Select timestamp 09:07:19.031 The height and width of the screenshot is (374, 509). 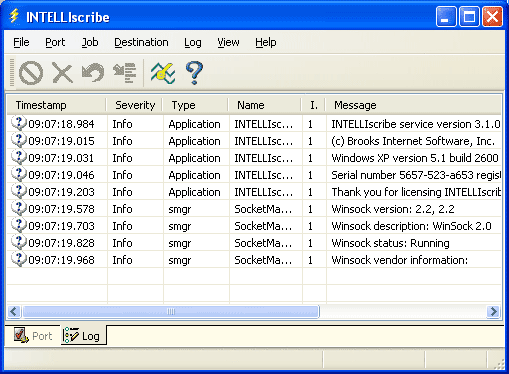pyautogui.click(x=61, y=158)
